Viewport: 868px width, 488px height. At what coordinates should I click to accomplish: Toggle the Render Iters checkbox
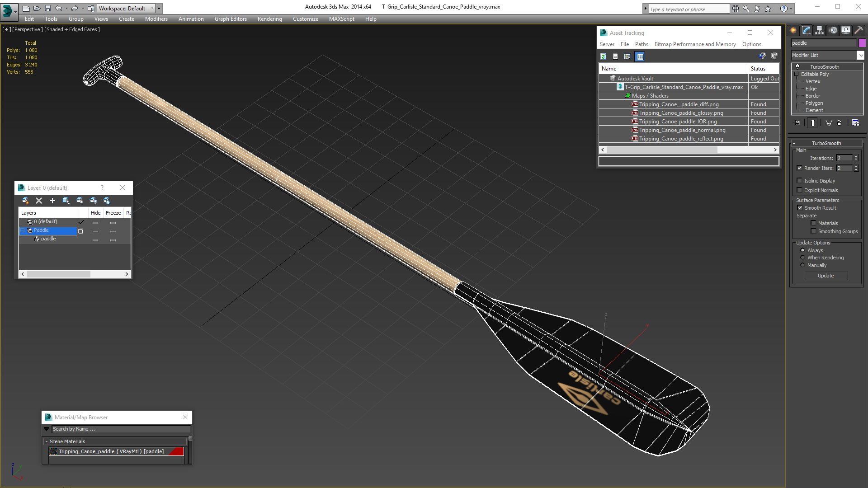[x=799, y=168]
